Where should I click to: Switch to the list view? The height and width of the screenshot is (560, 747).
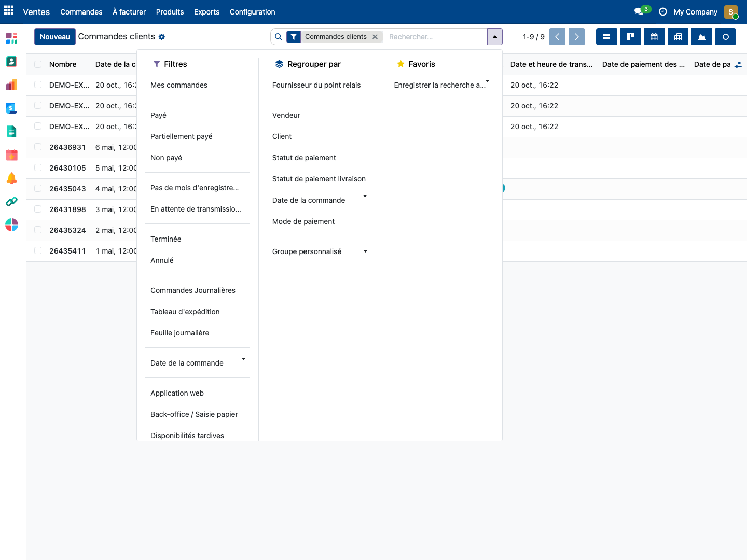coord(606,37)
